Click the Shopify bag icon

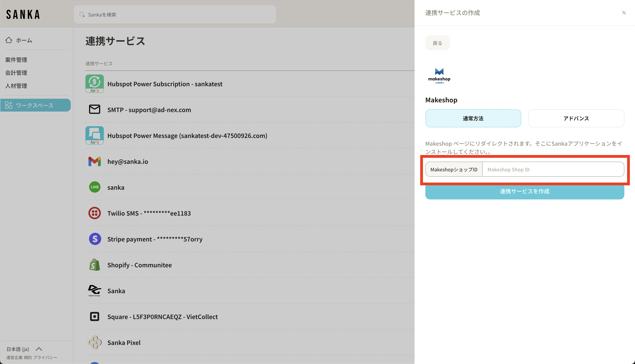tap(94, 265)
